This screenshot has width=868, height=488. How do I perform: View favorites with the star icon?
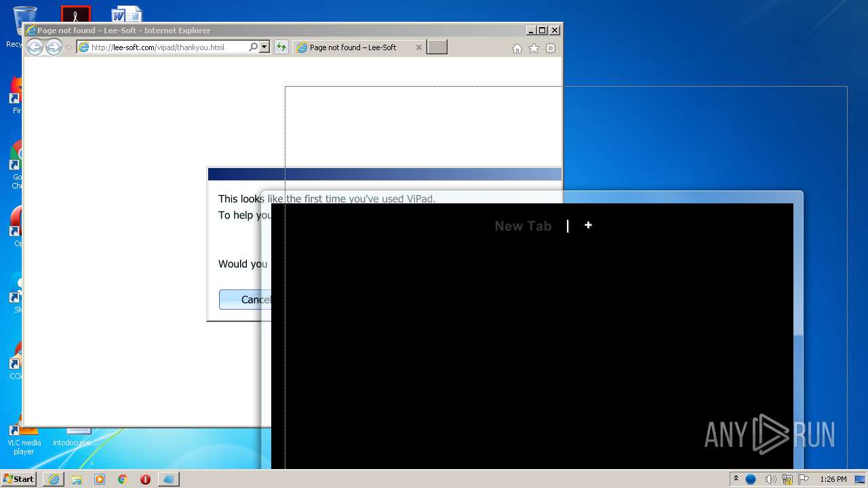(534, 48)
